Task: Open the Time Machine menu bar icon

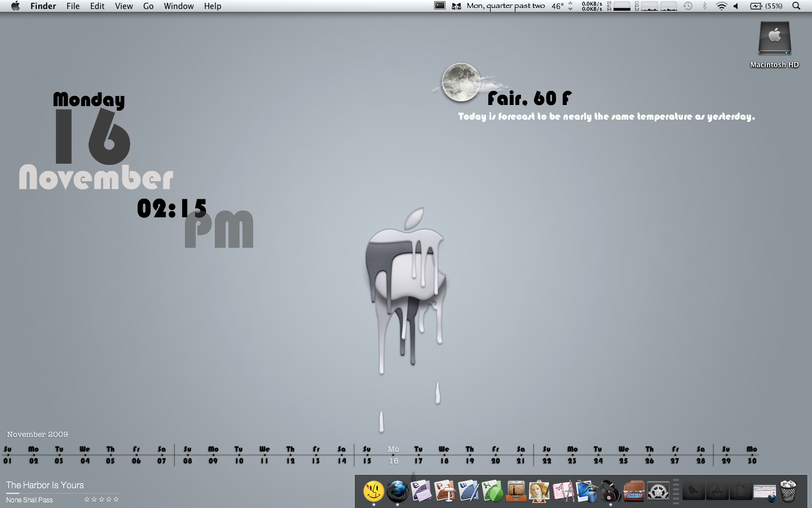Action: click(688, 6)
